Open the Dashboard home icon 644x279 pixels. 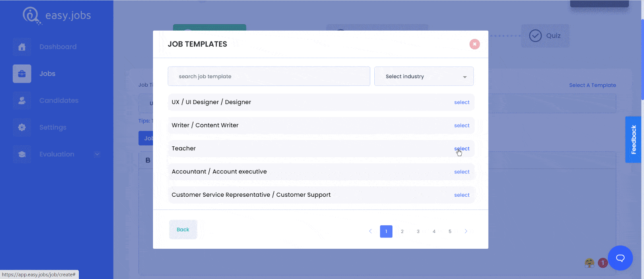tap(22, 47)
